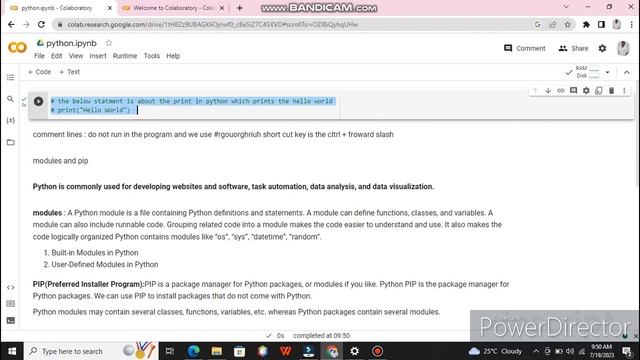This screenshot has height=360, width=640.
Task: Run the code cell with play button
Action: coord(38,101)
